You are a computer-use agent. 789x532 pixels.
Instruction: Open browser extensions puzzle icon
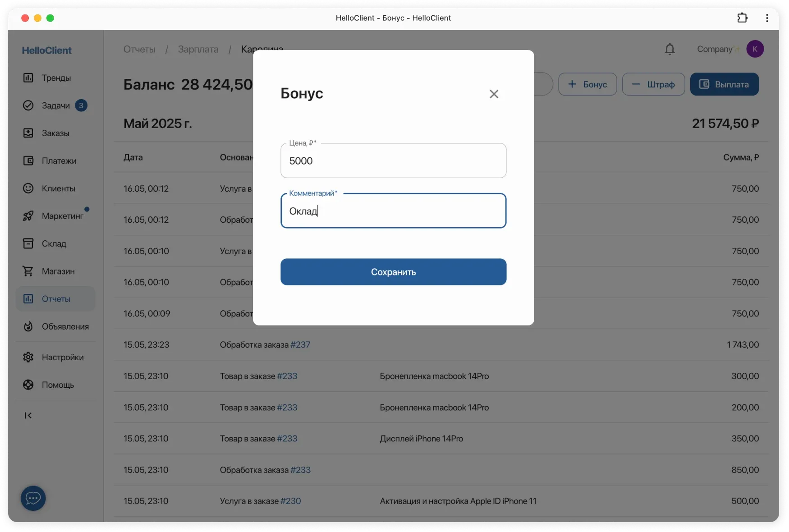pyautogui.click(x=742, y=18)
